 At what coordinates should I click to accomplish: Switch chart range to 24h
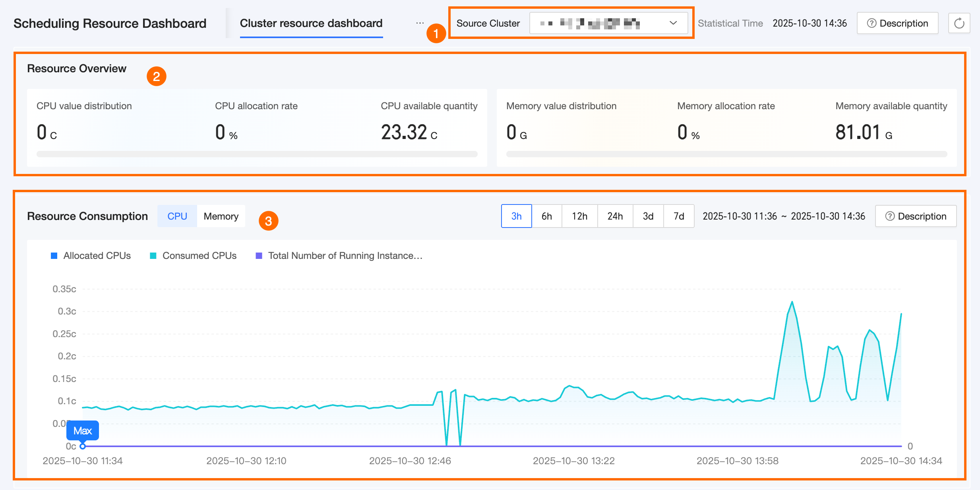pyautogui.click(x=615, y=216)
